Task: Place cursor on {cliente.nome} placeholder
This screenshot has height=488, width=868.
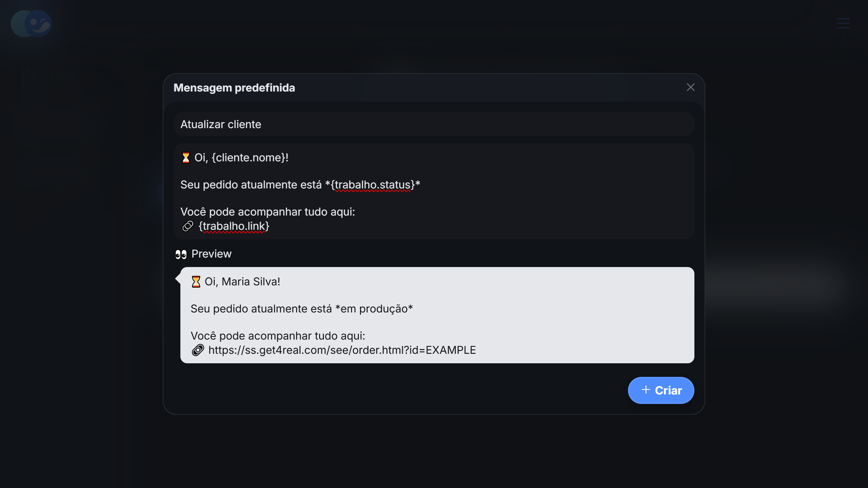Action: pos(250,158)
